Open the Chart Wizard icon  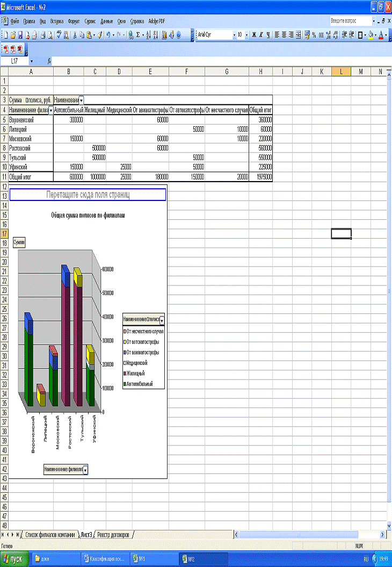tap(165, 35)
